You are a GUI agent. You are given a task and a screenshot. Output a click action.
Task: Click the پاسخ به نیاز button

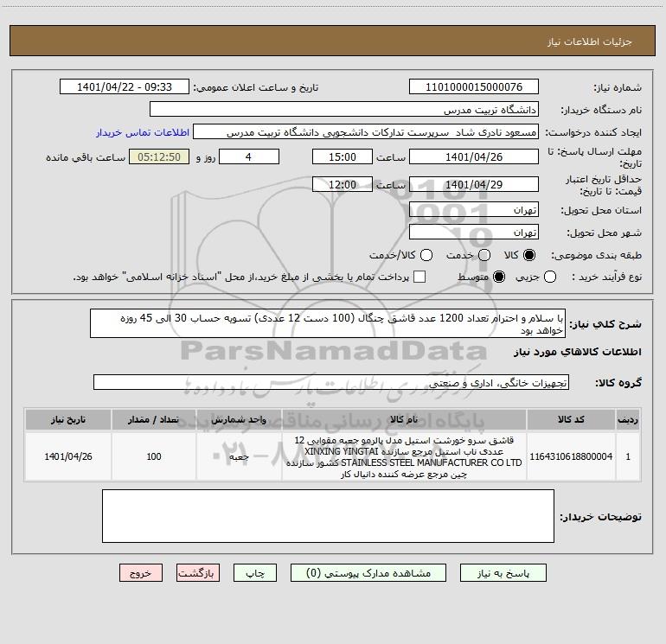503,573
